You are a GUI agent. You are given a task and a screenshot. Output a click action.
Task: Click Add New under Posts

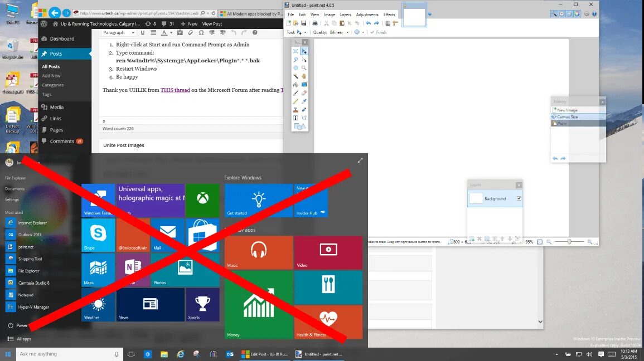pyautogui.click(x=51, y=75)
